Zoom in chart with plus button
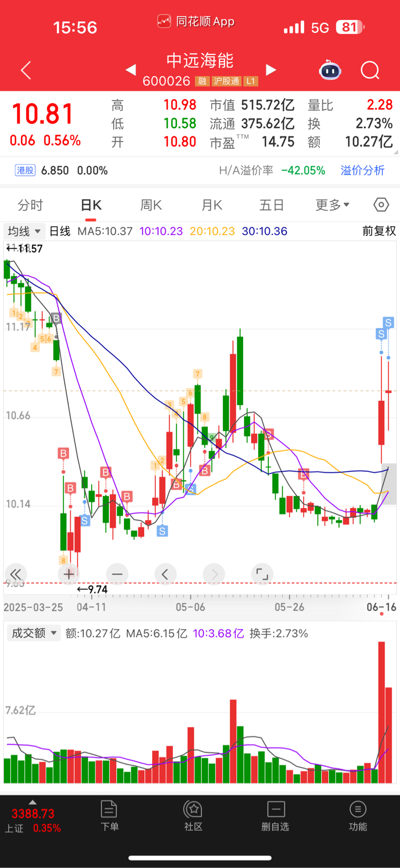This screenshot has width=400, height=868. 69,574
